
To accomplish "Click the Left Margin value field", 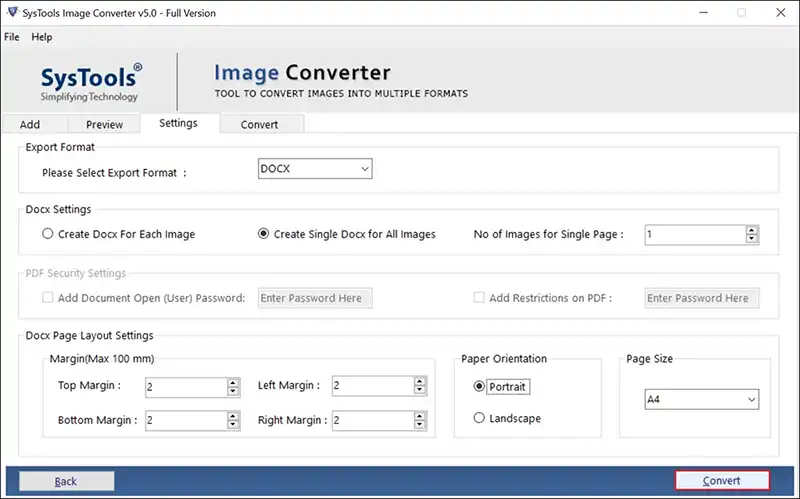I will click(373, 386).
